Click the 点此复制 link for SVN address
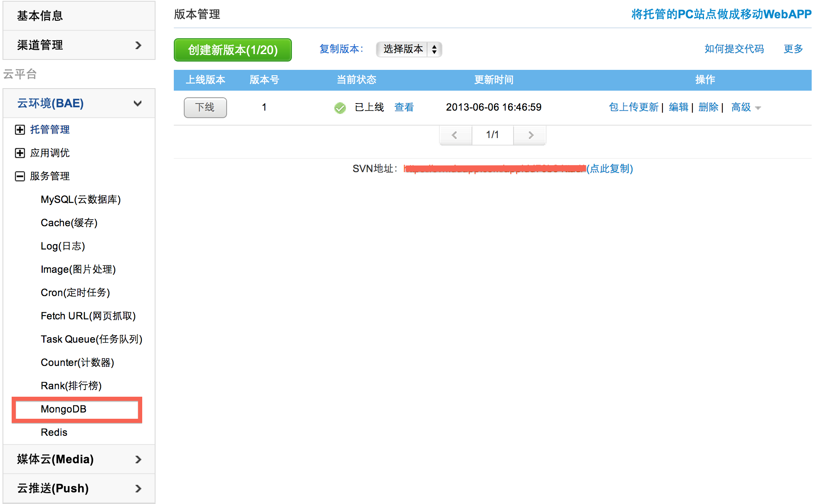Image resolution: width=815 pixels, height=504 pixels. [610, 168]
